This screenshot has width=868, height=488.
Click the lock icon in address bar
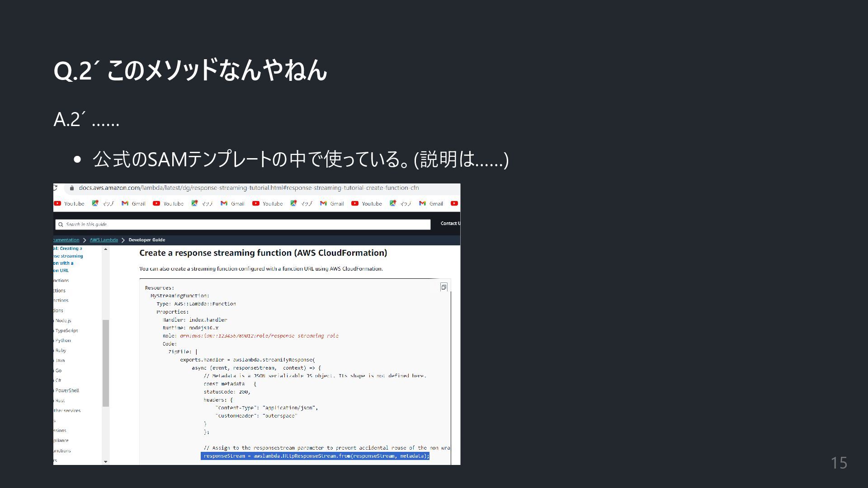pyautogui.click(x=72, y=188)
